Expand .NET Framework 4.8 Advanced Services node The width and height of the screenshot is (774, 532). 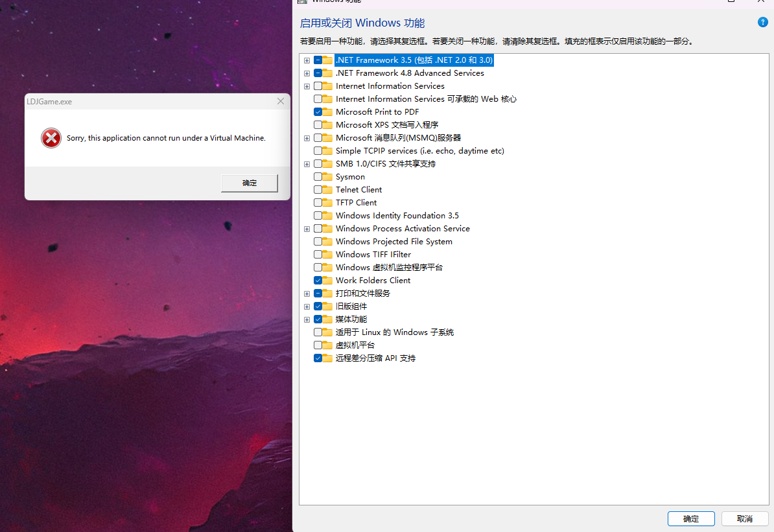click(x=307, y=73)
